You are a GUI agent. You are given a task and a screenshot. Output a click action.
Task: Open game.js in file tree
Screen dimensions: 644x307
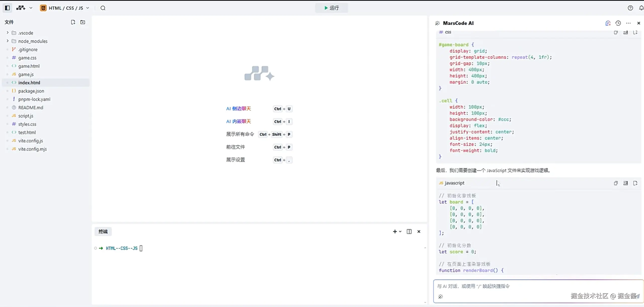point(26,74)
